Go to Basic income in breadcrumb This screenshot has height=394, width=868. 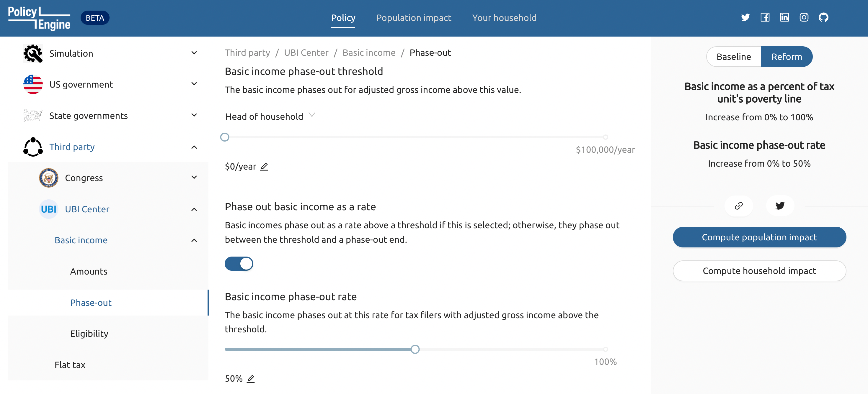(x=369, y=52)
